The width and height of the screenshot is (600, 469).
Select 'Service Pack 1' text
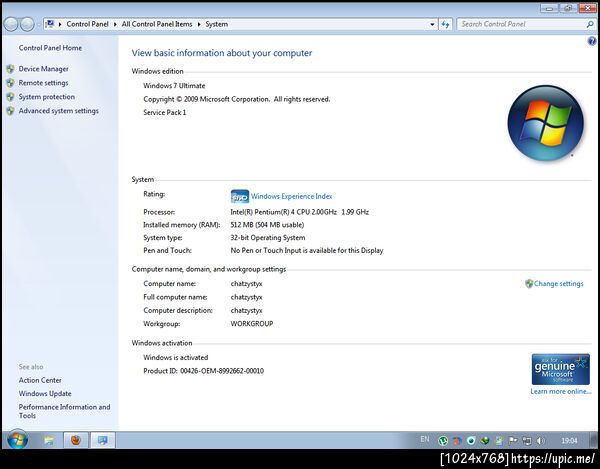tap(165, 112)
